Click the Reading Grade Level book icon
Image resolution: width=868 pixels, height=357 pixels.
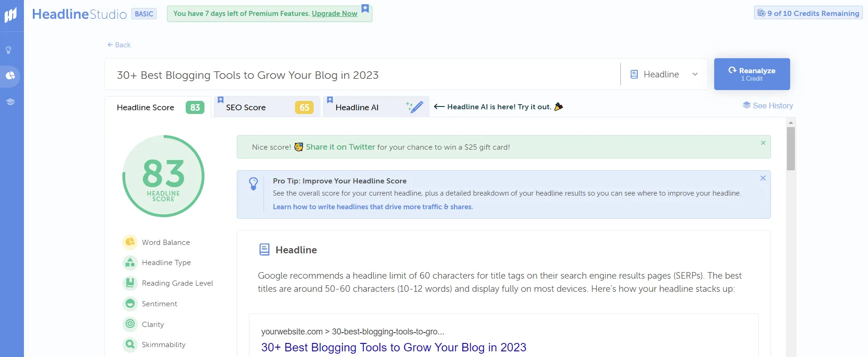tap(130, 283)
